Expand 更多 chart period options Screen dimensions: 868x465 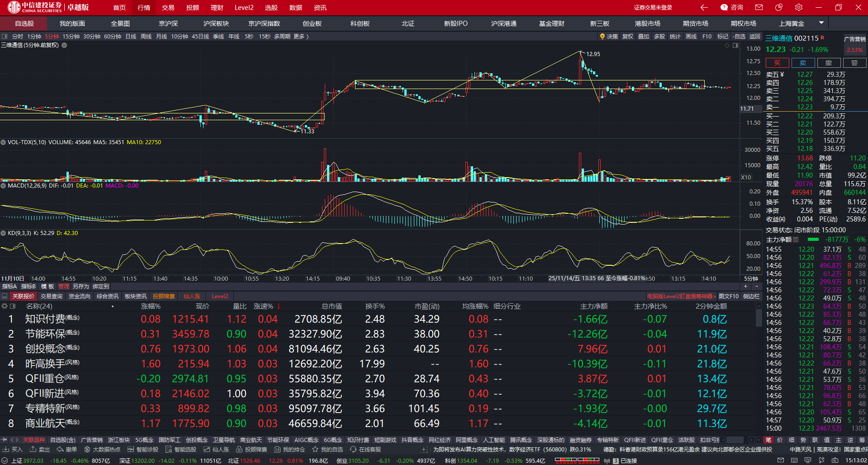tap(301, 37)
